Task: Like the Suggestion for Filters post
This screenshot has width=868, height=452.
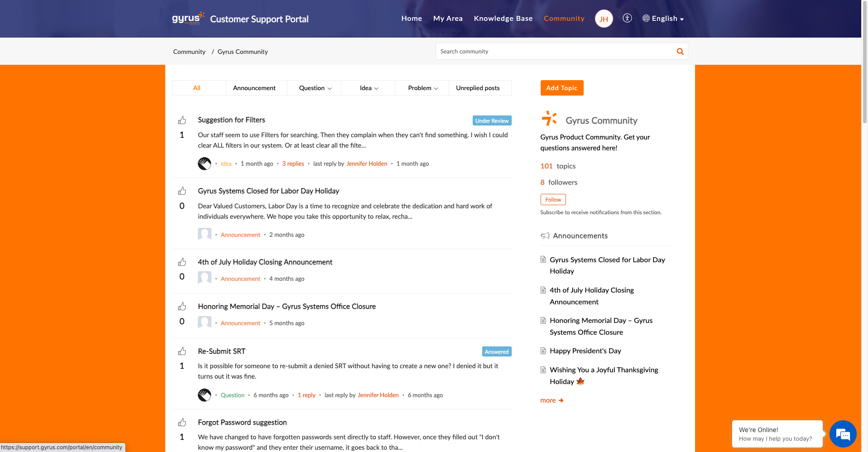Action: tap(182, 120)
